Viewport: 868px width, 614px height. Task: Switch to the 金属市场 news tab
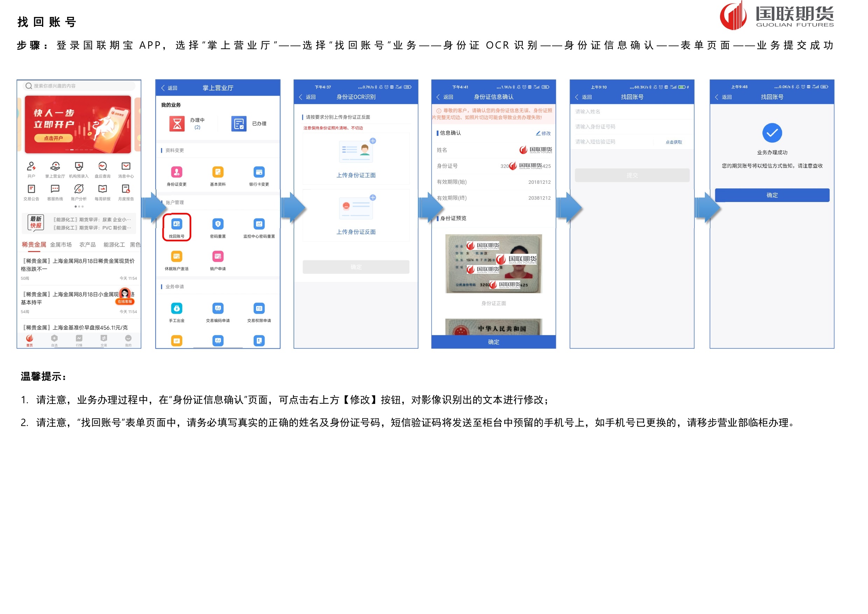tap(61, 245)
